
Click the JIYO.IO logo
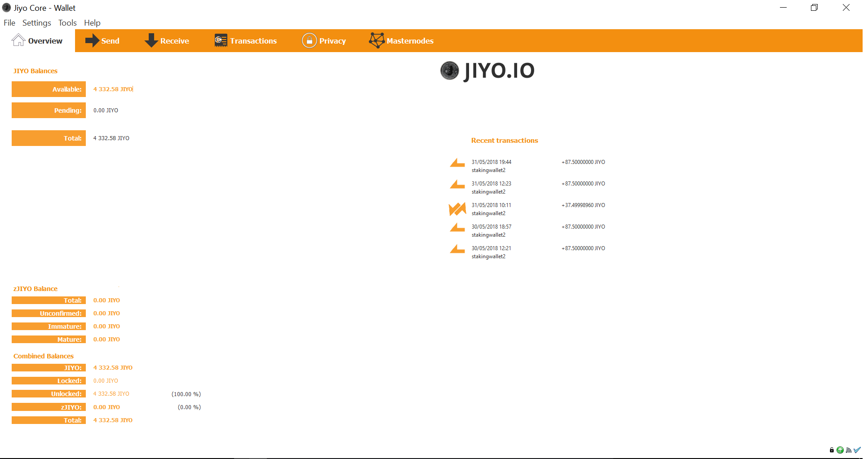[x=487, y=71]
